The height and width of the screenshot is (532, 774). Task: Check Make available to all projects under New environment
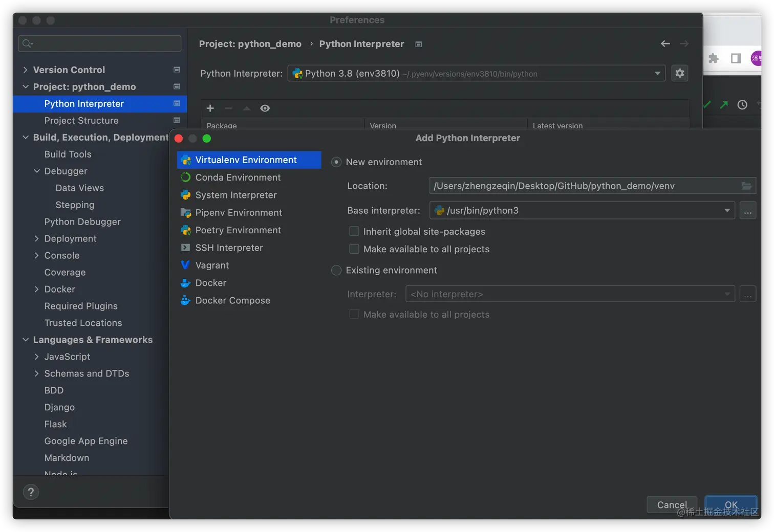tap(354, 249)
